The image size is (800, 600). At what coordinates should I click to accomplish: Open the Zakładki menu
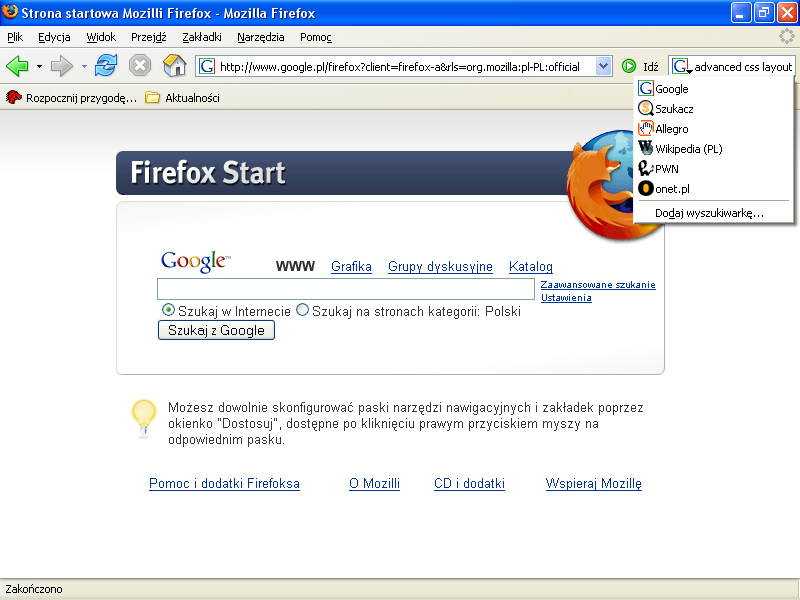(x=202, y=37)
